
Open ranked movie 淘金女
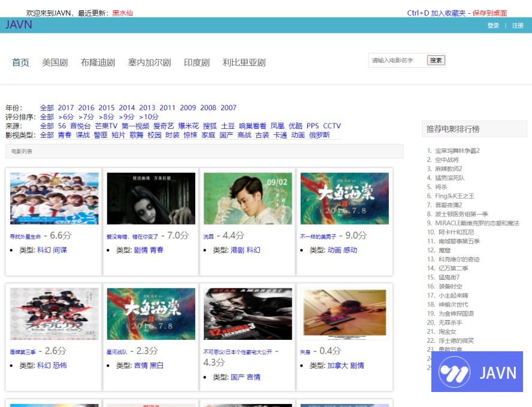(447, 331)
